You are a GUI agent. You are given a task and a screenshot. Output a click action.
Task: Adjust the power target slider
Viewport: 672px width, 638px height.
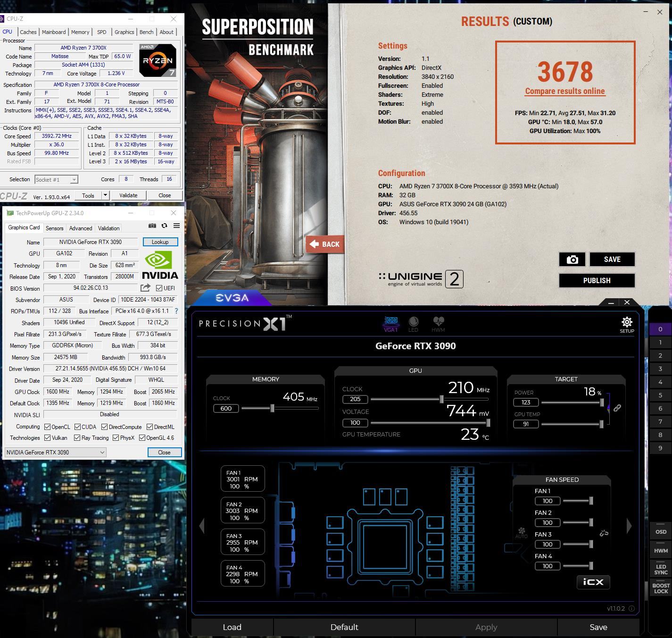tap(602, 402)
